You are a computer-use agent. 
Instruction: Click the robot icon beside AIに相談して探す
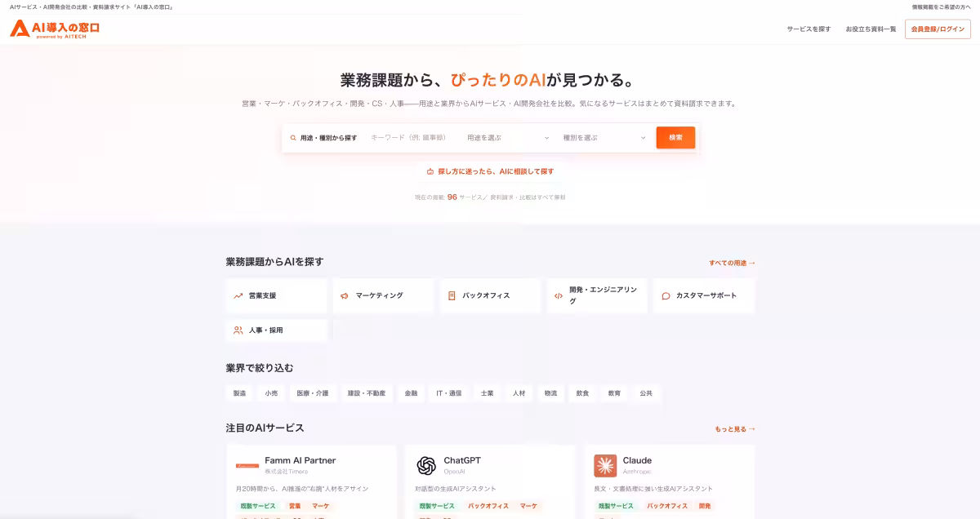point(430,171)
